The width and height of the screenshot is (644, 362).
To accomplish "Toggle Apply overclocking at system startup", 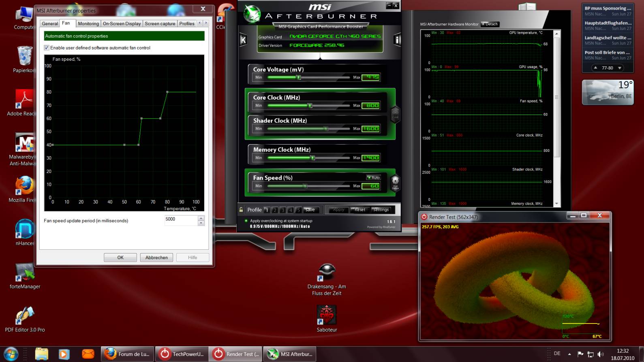I will [x=246, y=221].
